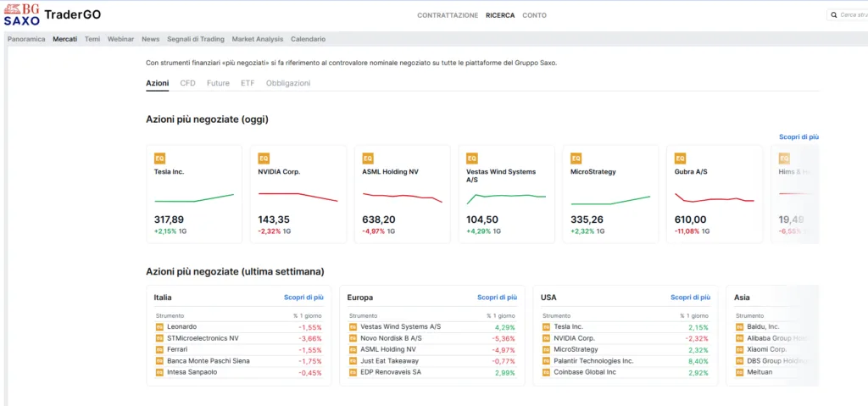
Task: Click the EQ icon beside Ferrari
Action: [159, 349]
